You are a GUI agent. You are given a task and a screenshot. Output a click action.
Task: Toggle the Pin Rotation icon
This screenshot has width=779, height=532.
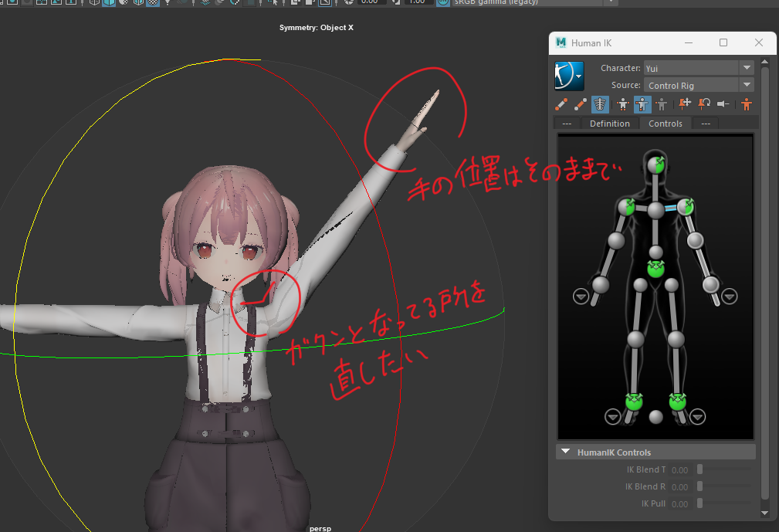click(704, 103)
